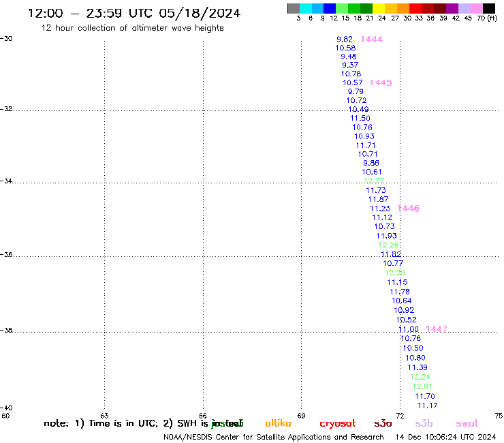
Task: Click the value 11.00 beside pass 1447
Action: pos(409,329)
